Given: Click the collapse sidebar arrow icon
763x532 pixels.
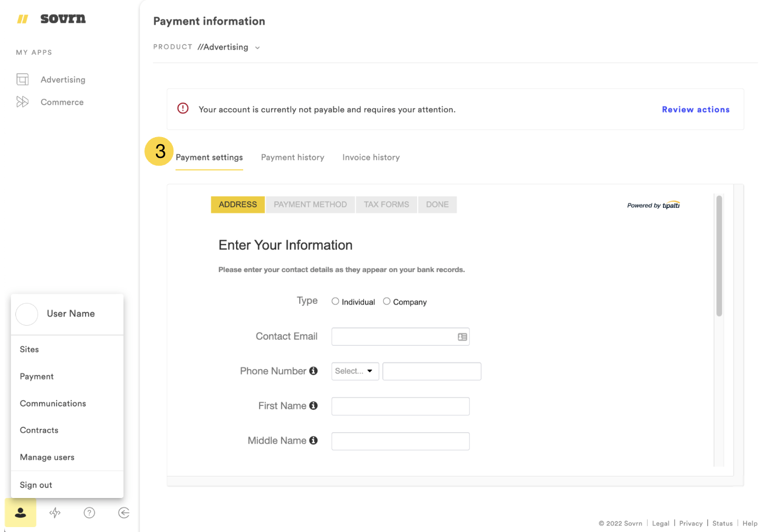Looking at the screenshot, I should (124, 513).
